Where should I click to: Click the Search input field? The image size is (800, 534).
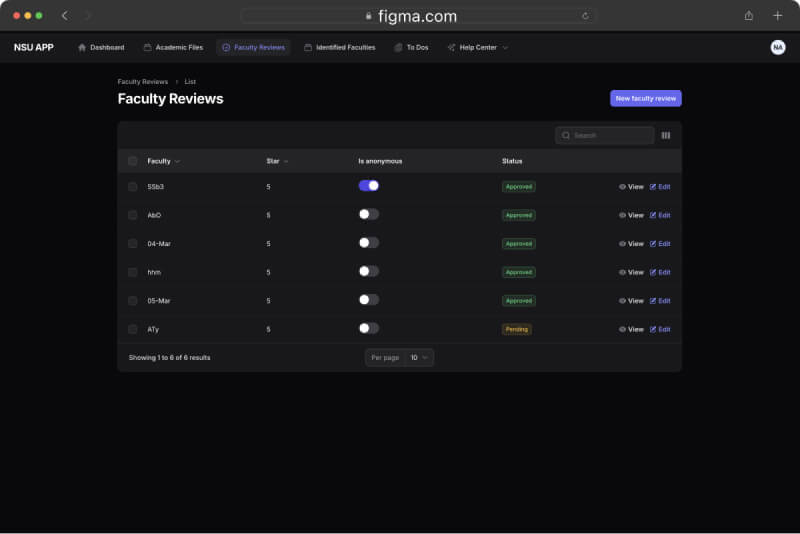tap(605, 135)
